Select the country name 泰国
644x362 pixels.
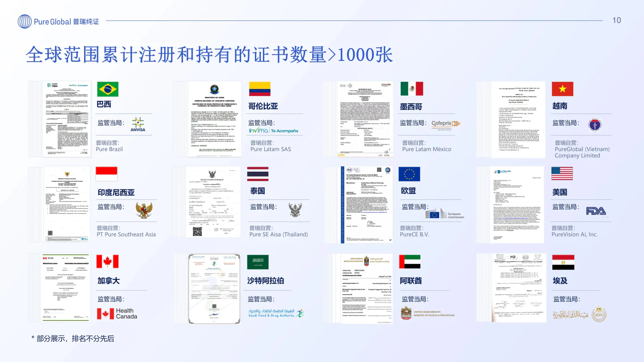click(x=257, y=191)
